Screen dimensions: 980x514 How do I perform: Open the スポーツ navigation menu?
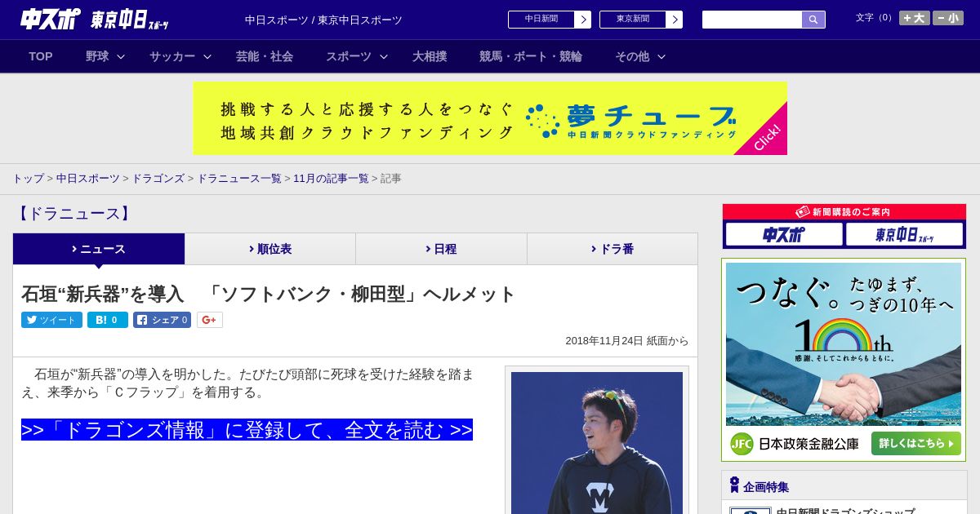349,56
